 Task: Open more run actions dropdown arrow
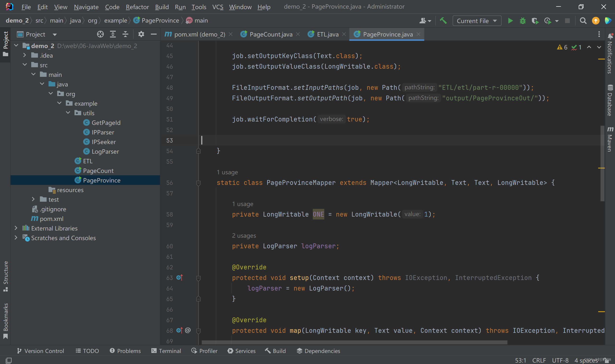(x=557, y=21)
